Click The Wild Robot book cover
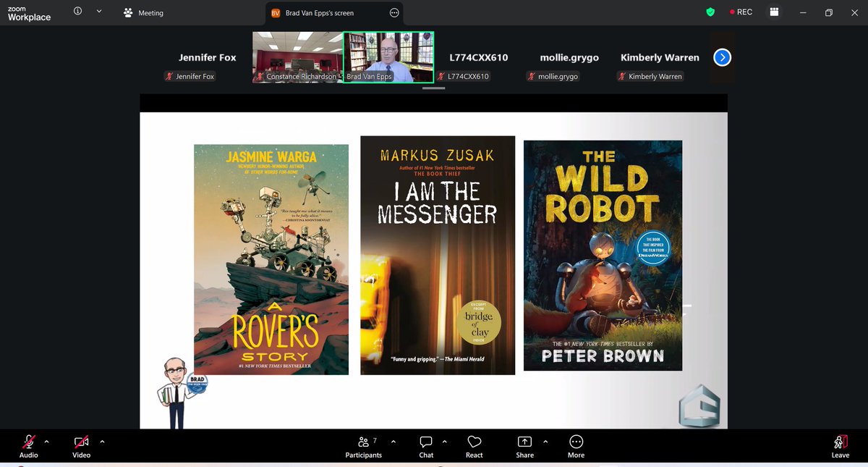 603,256
